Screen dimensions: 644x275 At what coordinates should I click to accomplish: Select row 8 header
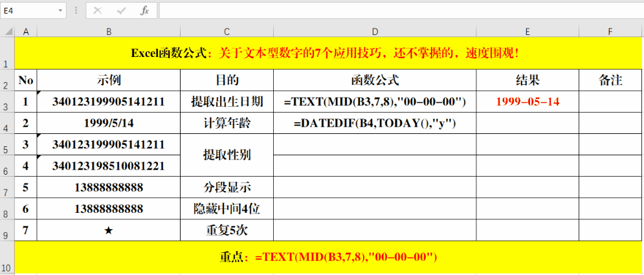click(7, 208)
